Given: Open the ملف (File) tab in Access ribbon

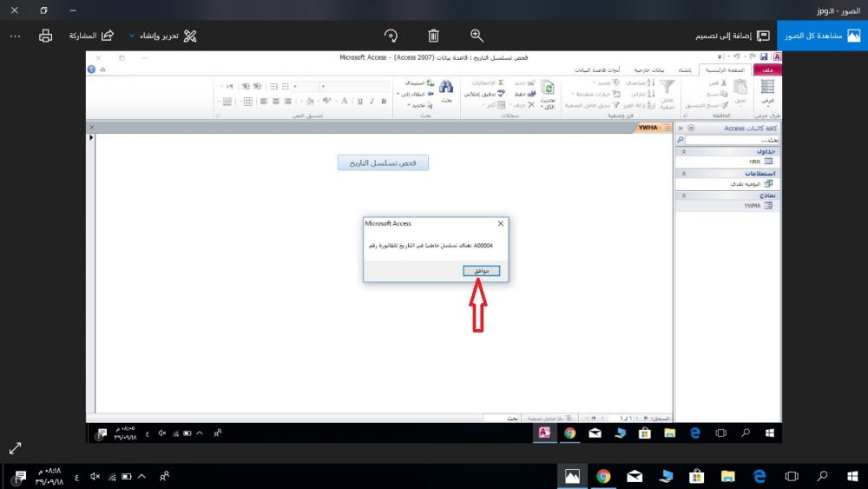Looking at the screenshot, I should pyautogui.click(x=767, y=69).
